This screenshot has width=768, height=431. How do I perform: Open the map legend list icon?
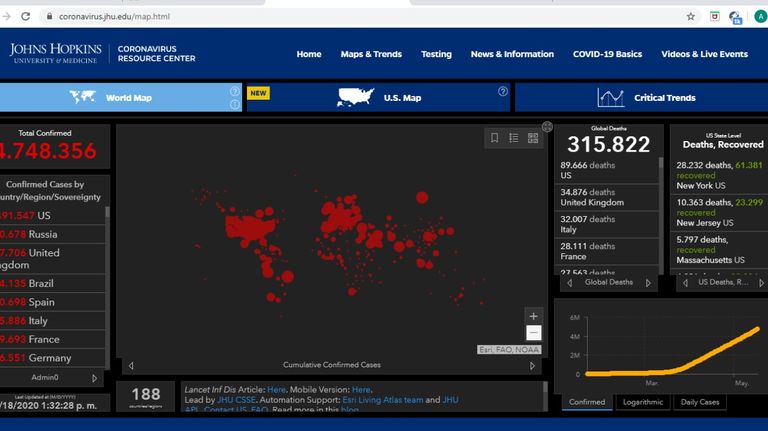pos(513,138)
